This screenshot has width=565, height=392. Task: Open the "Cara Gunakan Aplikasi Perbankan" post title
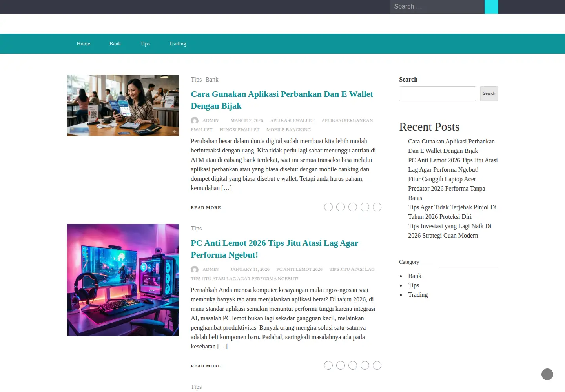(282, 100)
